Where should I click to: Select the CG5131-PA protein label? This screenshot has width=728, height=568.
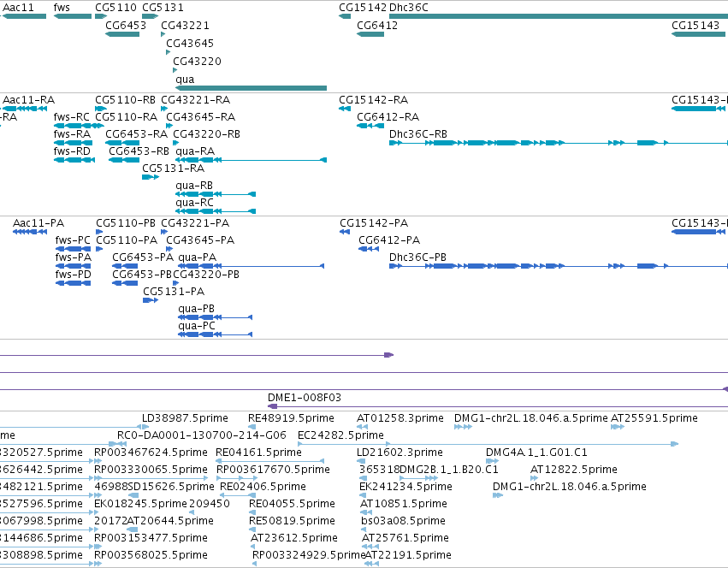(x=174, y=292)
